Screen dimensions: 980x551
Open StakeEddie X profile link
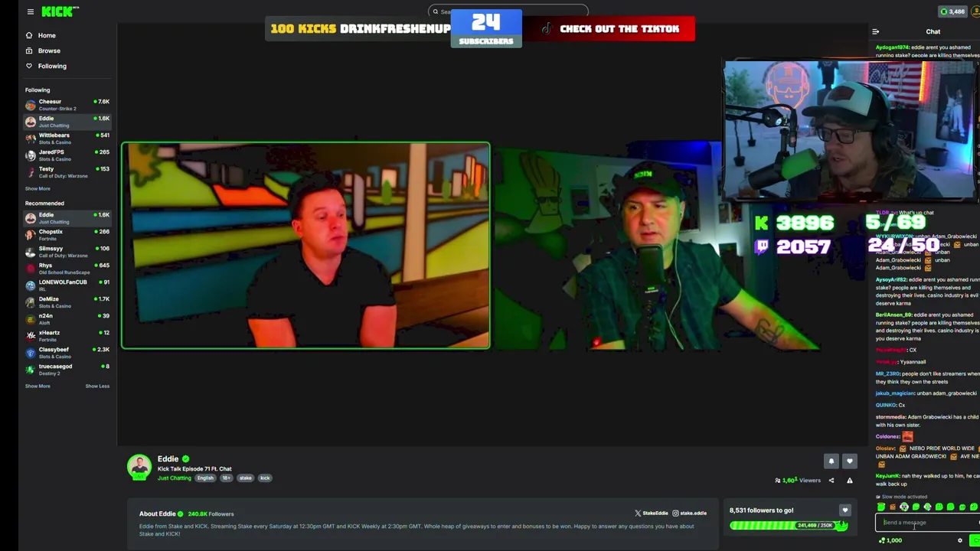(652, 513)
